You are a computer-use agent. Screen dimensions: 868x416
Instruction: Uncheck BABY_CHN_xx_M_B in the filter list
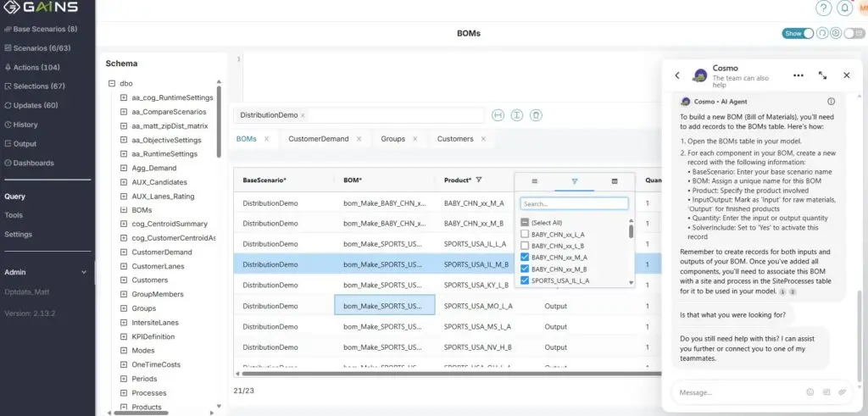tap(526, 269)
